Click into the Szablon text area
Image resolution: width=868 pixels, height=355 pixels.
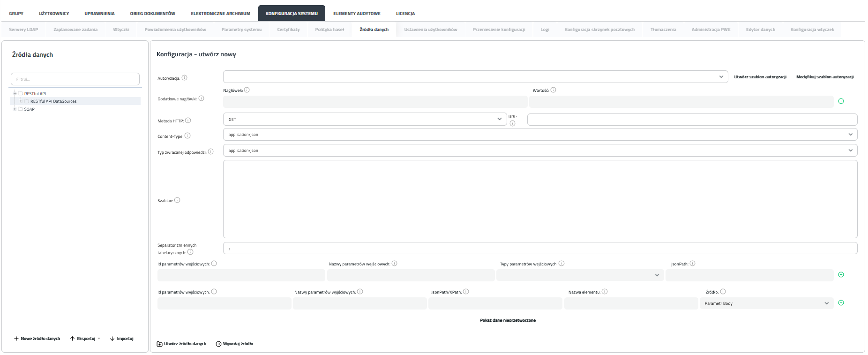click(540, 199)
